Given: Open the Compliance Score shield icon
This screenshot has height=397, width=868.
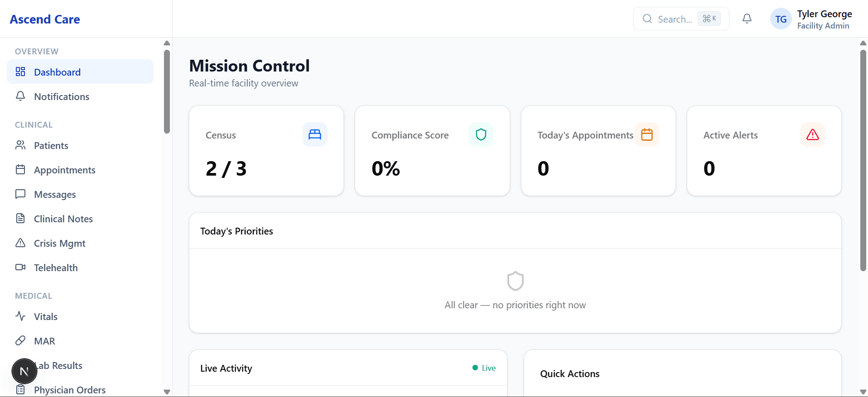Looking at the screenshot, I should coord(481,134).
